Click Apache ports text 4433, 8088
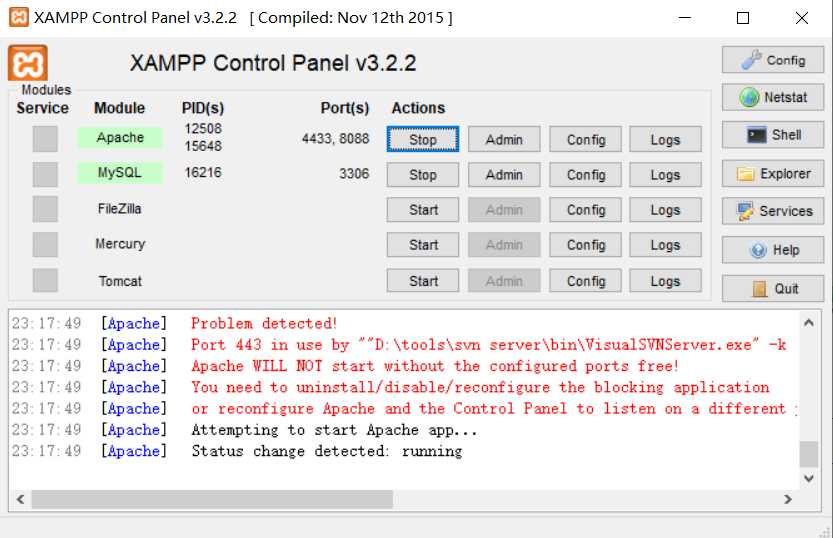Viewport: 833px width, 538px height. (335, 139)
